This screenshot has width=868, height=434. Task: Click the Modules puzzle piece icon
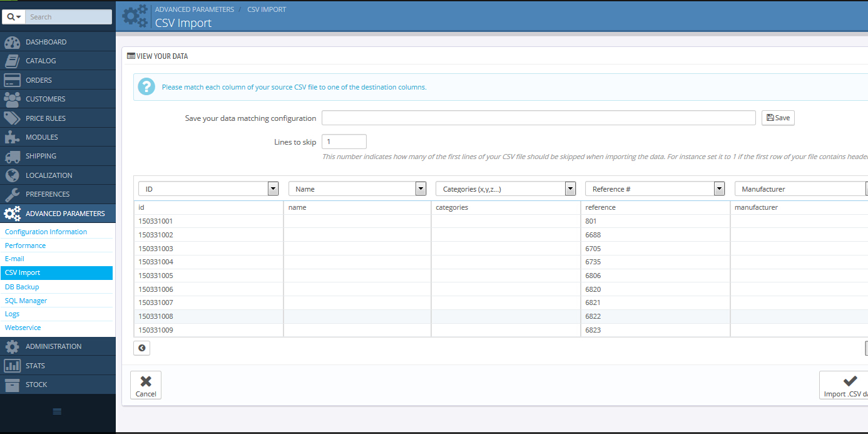coord(12,137)
